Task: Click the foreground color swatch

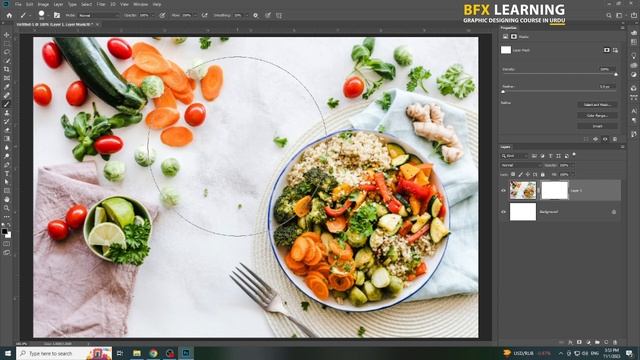Action: 4,231
